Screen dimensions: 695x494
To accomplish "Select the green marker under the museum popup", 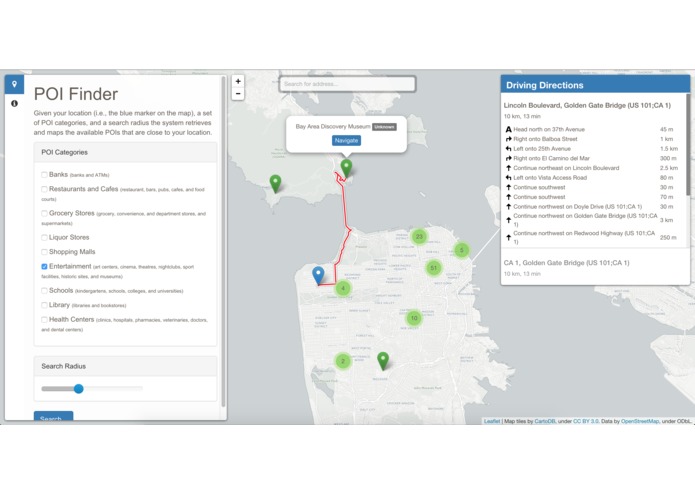I will (346, 168).
